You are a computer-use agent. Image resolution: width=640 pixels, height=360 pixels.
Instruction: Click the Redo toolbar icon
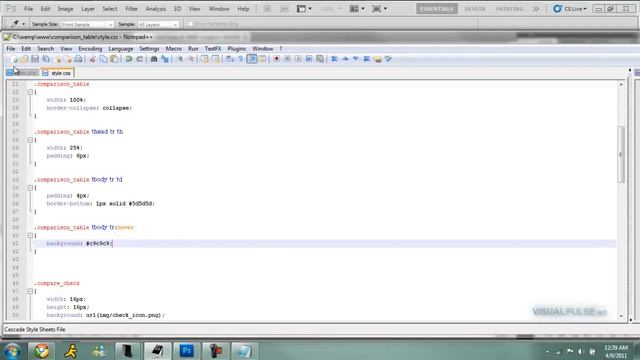[140, 59]
